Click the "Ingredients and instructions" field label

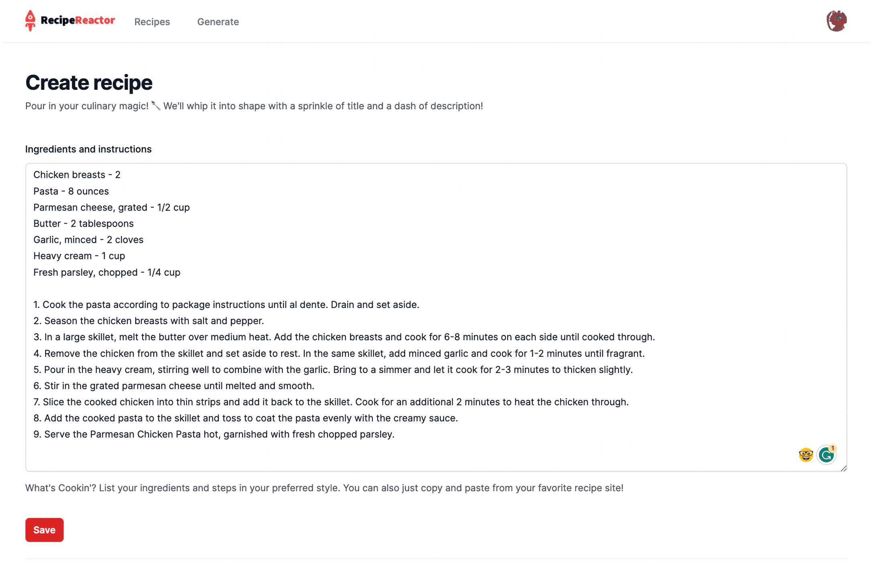(88, 149)
